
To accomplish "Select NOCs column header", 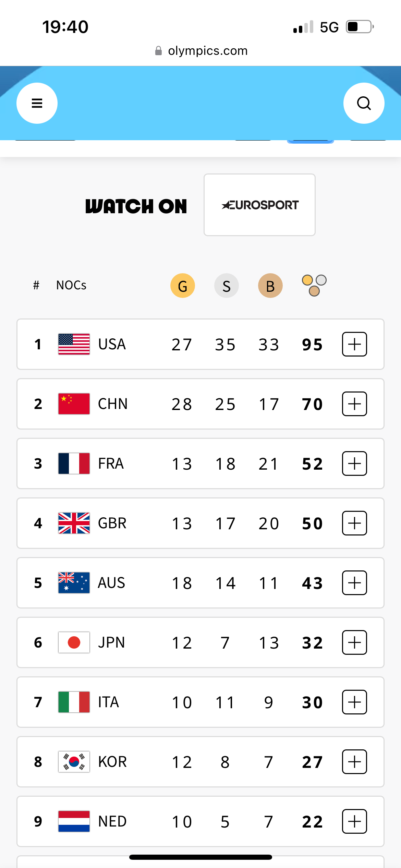I will pos(71,285).
